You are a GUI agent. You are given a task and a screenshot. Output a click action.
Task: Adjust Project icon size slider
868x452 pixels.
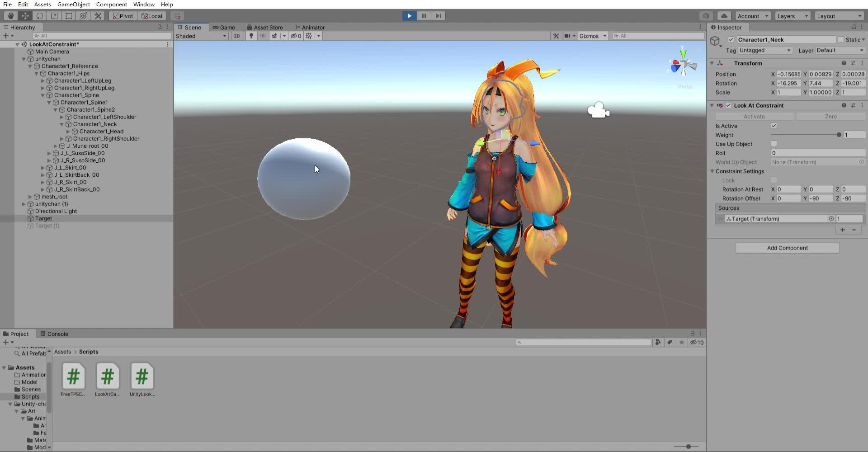(x=686, y=447)
